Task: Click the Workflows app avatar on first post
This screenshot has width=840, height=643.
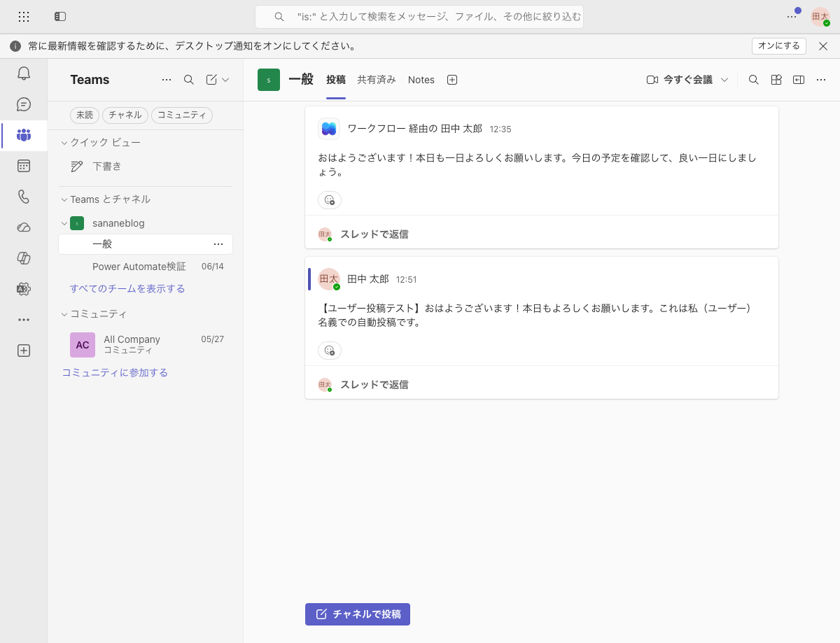Action: pos(329,129)
